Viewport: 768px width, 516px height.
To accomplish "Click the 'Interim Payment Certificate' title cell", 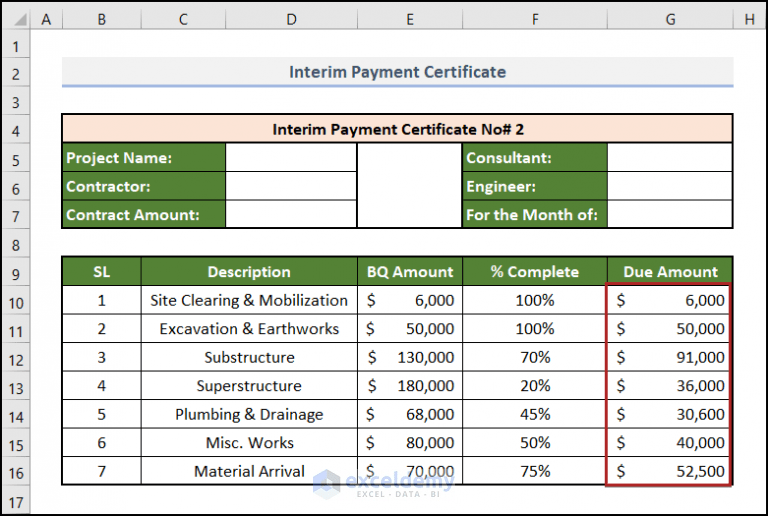I will click(397, 72).
